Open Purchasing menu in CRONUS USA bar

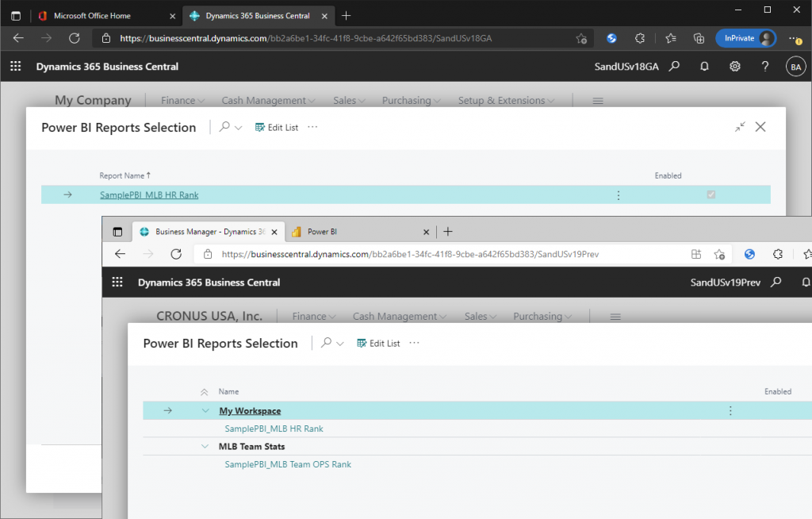(542, 317)
